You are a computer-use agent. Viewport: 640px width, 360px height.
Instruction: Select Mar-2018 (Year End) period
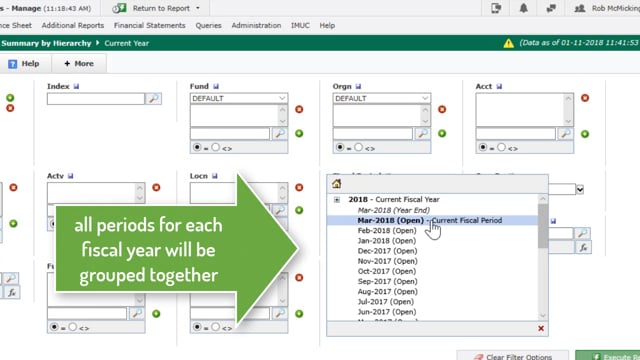(x=393, y=210)
